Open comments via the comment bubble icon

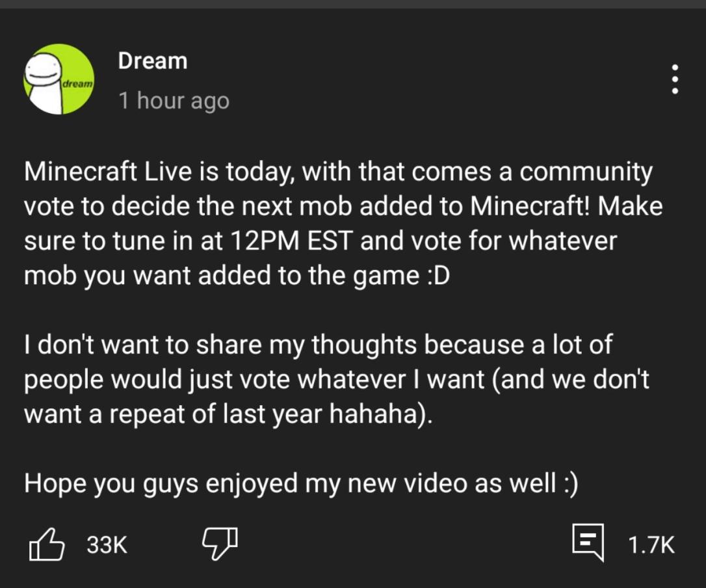pyautogui.click(x=588, y=542)
